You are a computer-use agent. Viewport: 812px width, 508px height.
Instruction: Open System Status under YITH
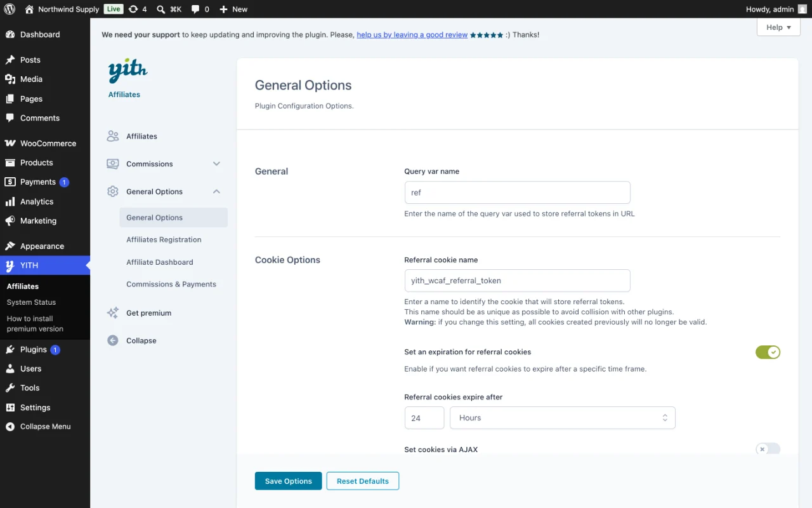pyautogui.click(x=31, y=302)
